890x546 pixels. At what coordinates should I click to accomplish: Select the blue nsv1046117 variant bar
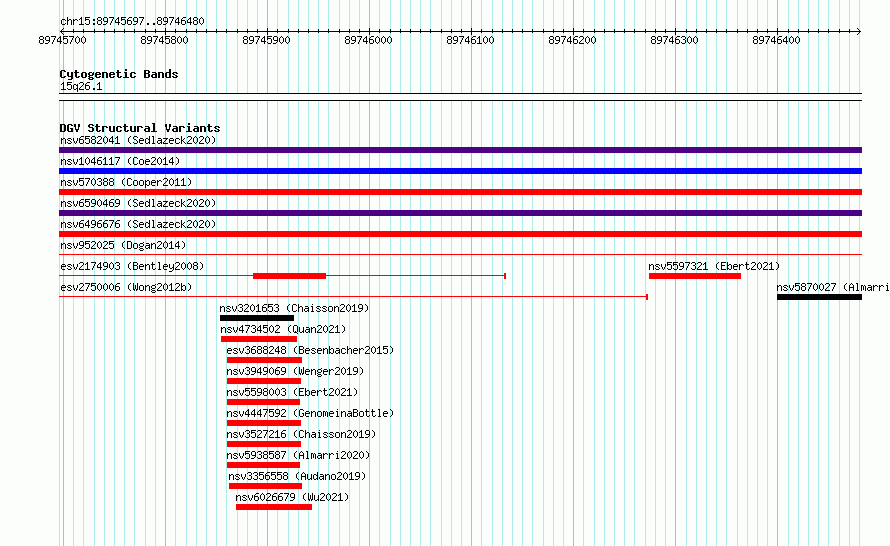(460, 171)
